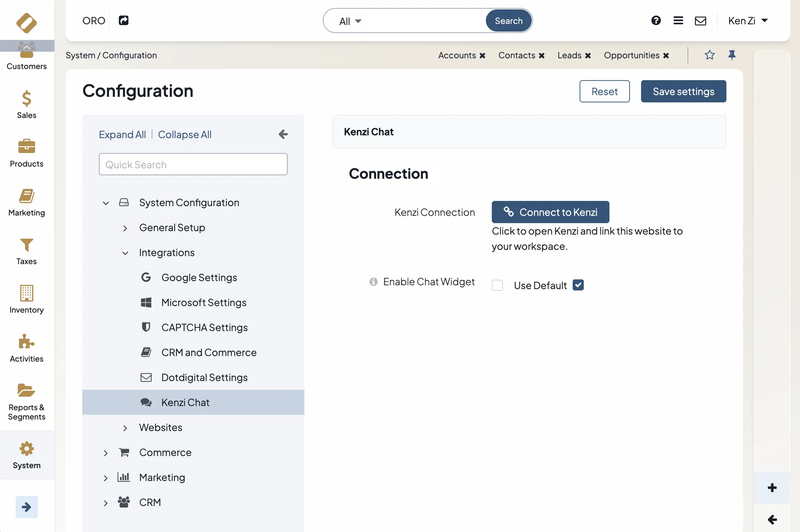Open the Sales menu in sidebar
The width and height of the screenshot is (800, 532).
[27, 104]
